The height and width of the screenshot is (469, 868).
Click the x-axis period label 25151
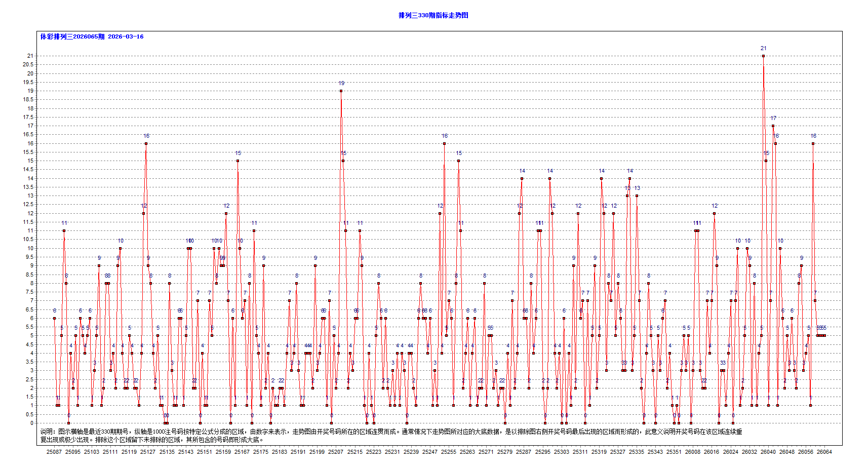[x=205, y=452]
